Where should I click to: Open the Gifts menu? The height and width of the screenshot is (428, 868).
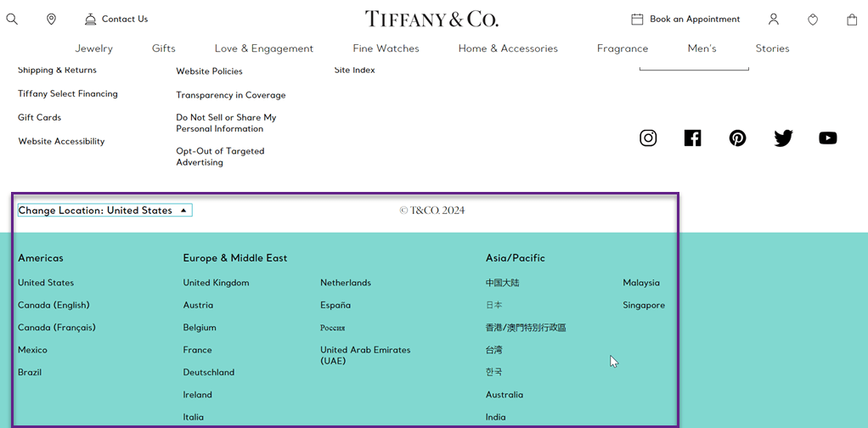(x=163, y=48)
